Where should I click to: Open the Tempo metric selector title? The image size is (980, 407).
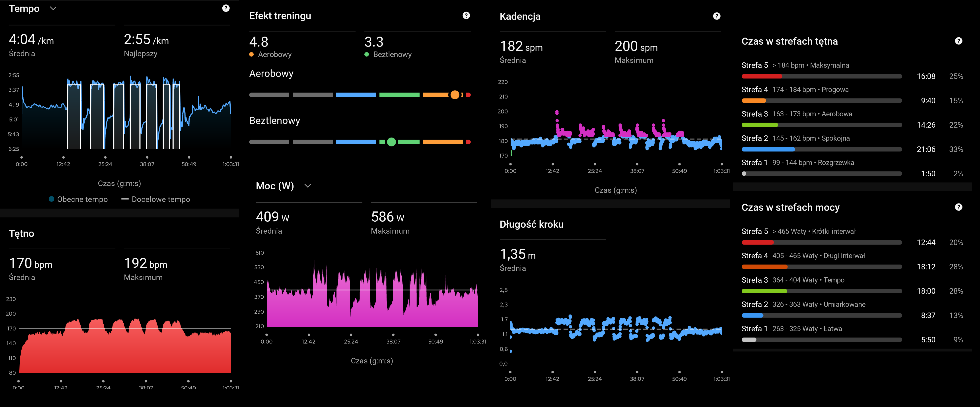pyautogui.click(x=24, y=8)
